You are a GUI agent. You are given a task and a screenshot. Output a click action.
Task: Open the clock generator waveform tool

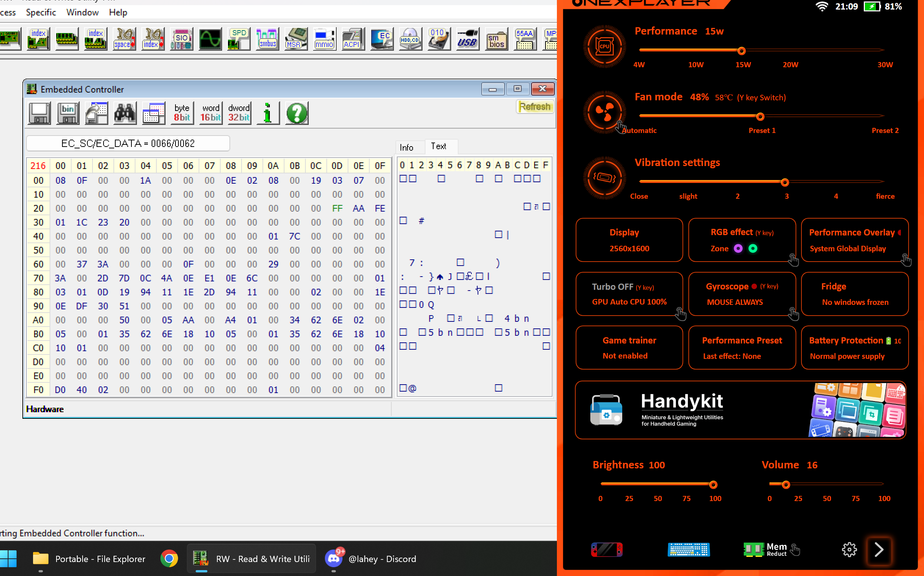pos(210,39)
